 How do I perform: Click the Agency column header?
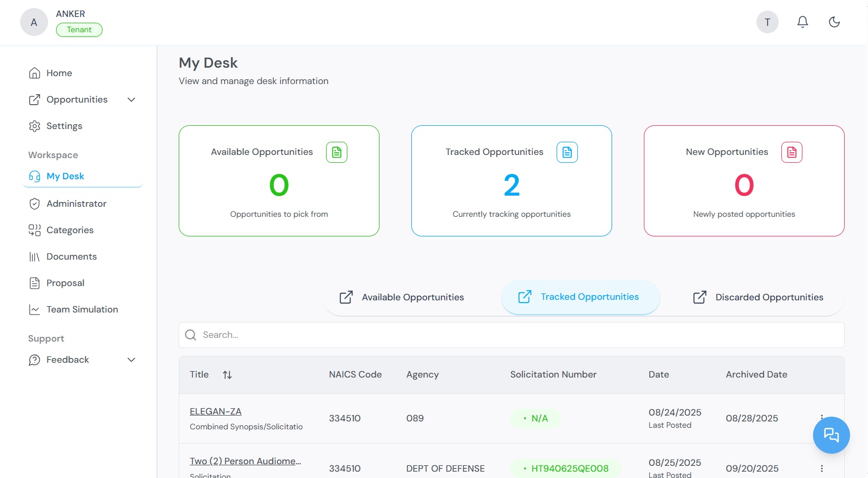422,374
